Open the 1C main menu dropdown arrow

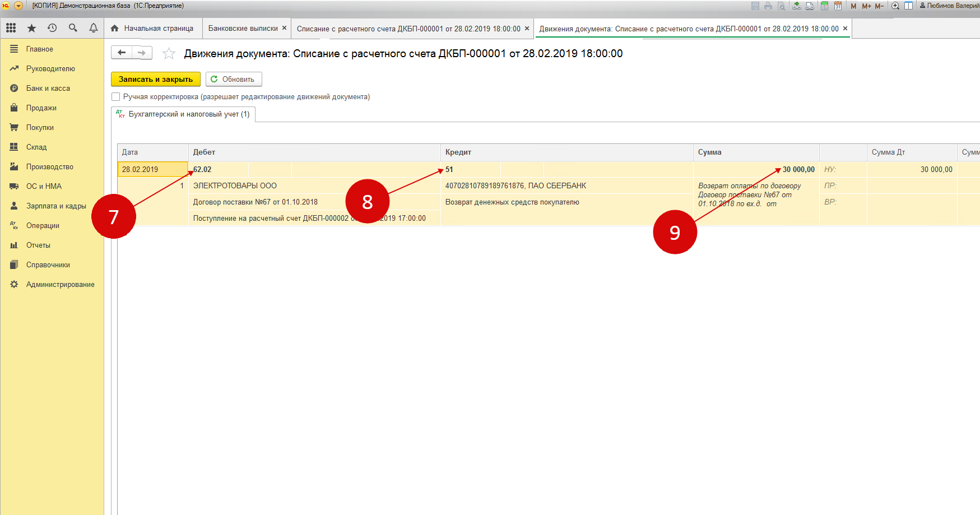point(18,6)
